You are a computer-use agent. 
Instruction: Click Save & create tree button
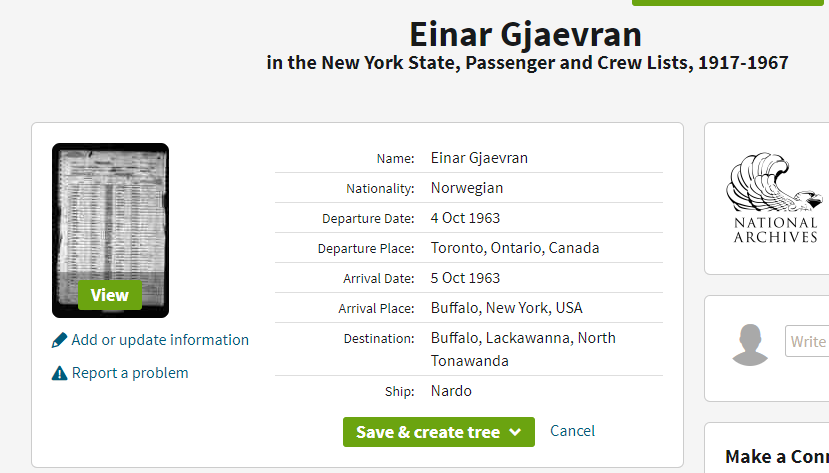[438, 432]
